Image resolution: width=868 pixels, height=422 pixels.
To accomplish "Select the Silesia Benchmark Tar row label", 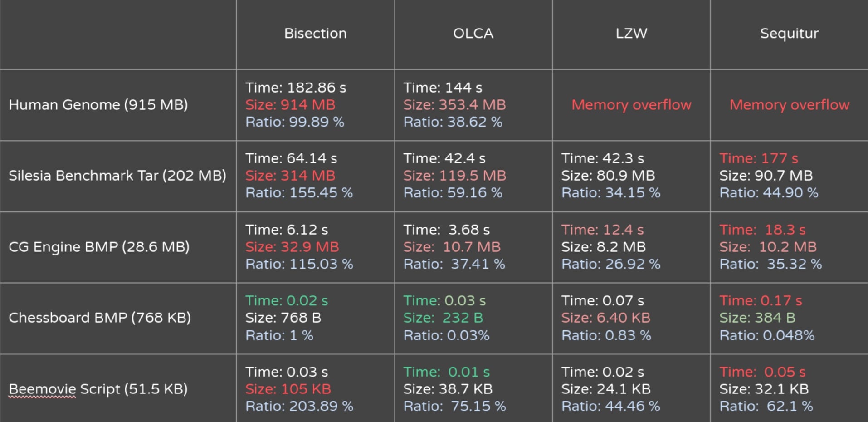I will click(117, 176).
